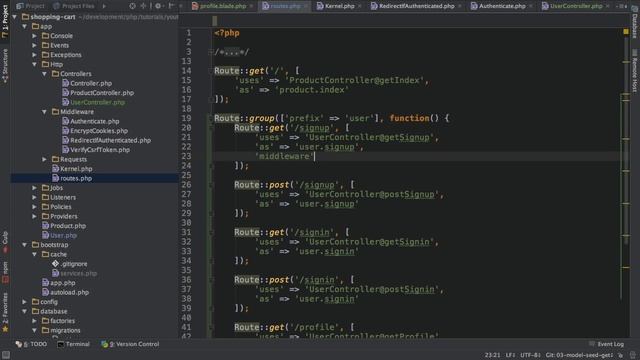This screenshot has height=360, width=640.
Task: Collapse the app folder
Action: click(25, 26)
